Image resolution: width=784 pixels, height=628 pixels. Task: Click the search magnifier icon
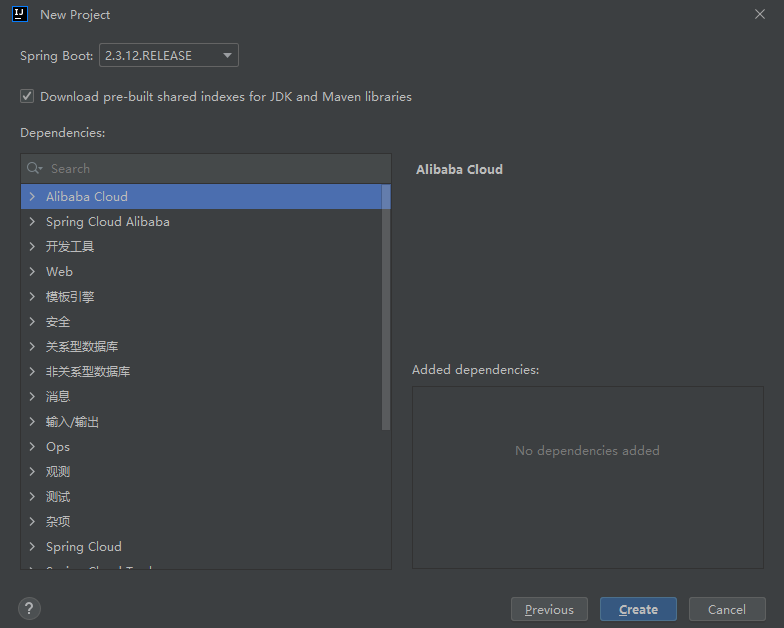(34, 168)
